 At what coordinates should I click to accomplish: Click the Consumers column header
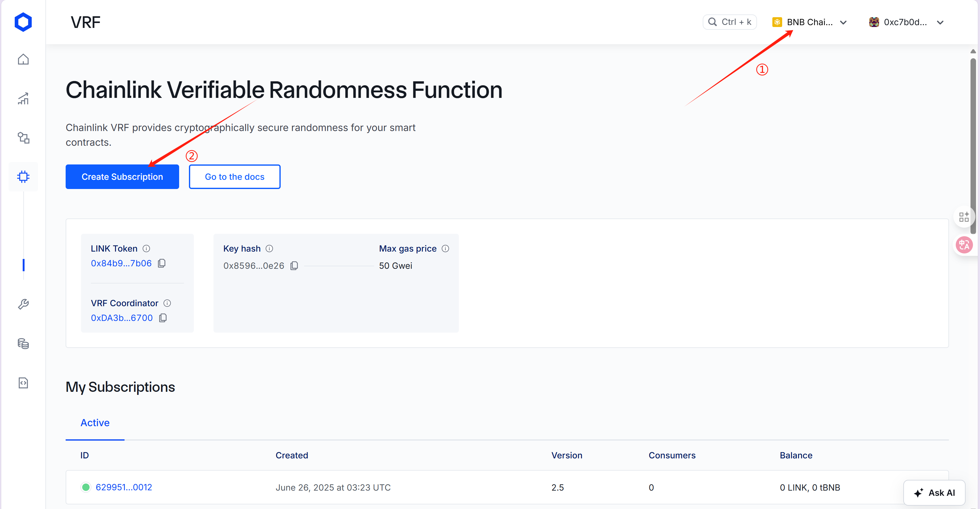(x=672, y=455)
